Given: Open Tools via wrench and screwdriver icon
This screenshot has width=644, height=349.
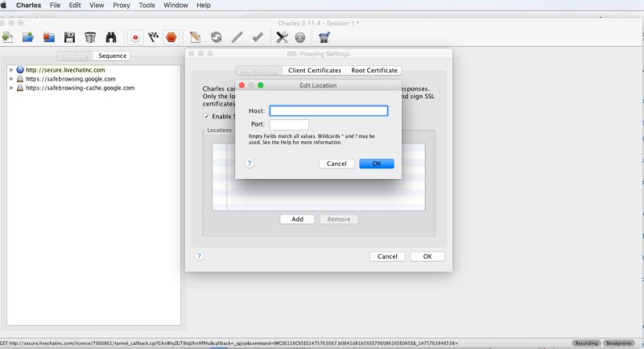Looking at the screenshot, I should [282, 37].
